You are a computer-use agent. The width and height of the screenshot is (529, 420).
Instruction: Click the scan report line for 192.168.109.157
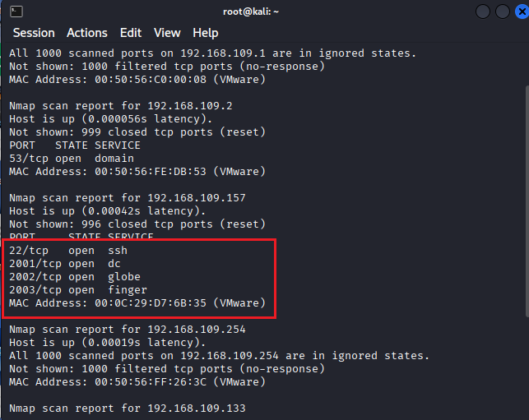pos(128,198)
